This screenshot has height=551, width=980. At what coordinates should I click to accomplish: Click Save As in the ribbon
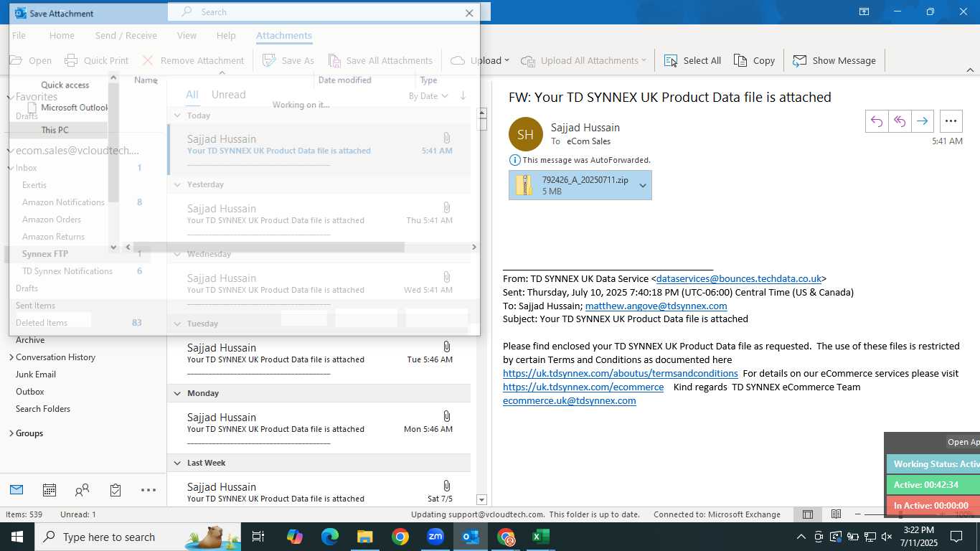click(x=288, y=60)
